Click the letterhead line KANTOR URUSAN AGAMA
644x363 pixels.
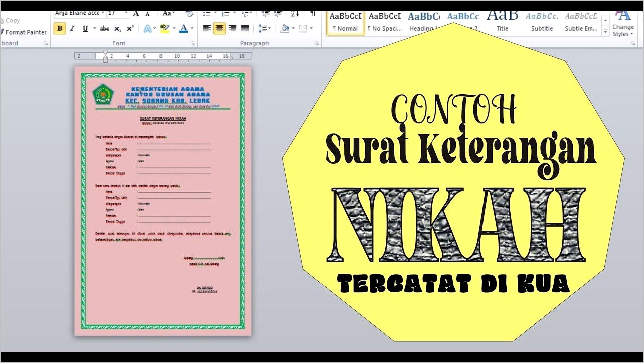tap(168, 94)
